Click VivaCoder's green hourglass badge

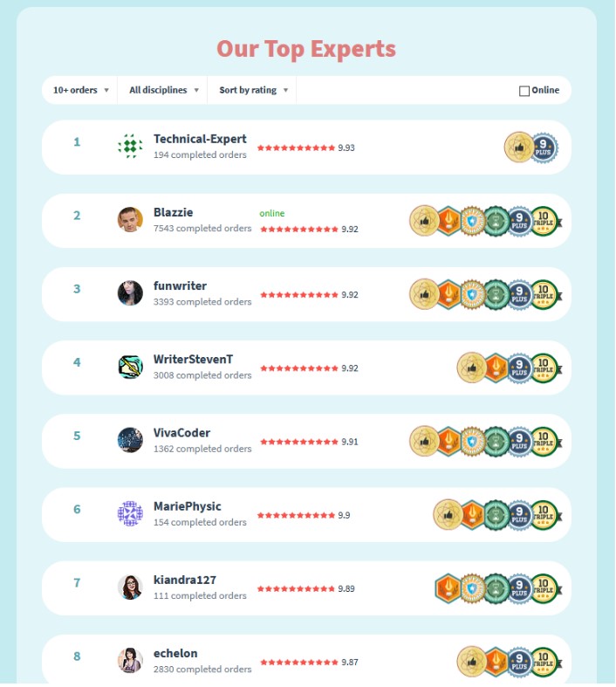[x=496, y=442]
